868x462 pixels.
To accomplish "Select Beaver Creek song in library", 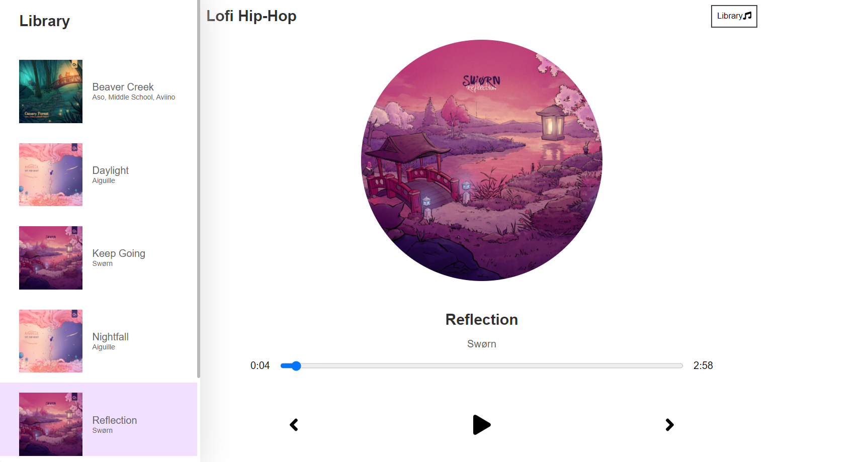I will point(99,91).
